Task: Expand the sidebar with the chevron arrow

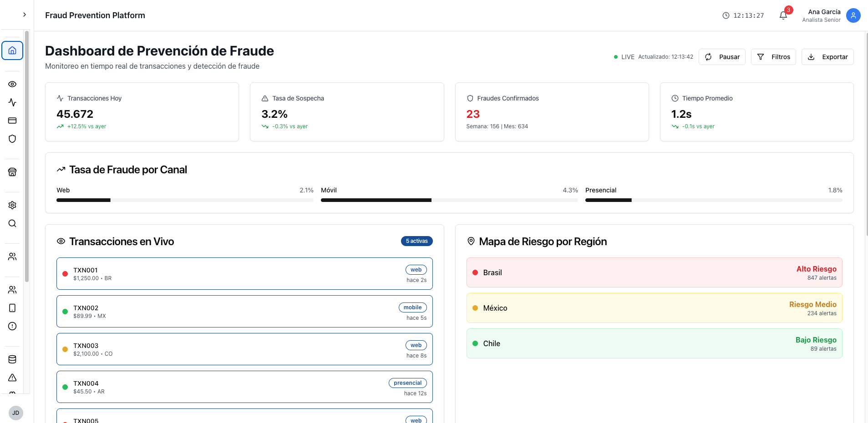Action: click(25, 15)
